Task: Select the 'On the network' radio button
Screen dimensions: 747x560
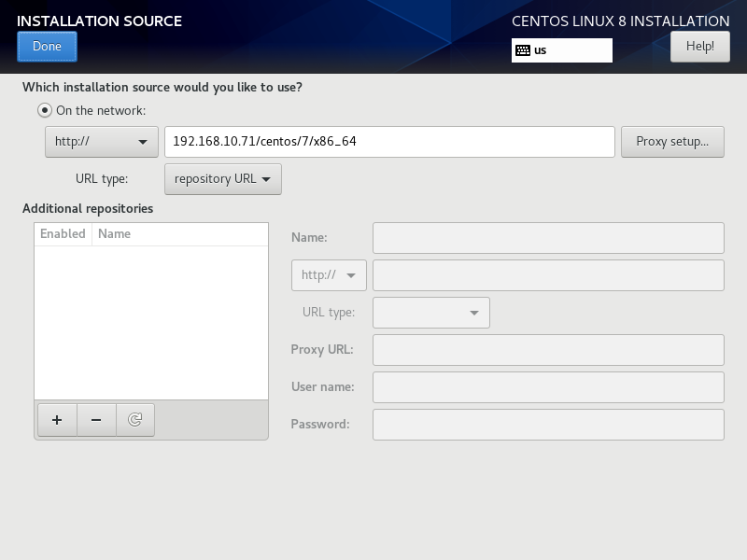Action: click(x=45, y=110)
